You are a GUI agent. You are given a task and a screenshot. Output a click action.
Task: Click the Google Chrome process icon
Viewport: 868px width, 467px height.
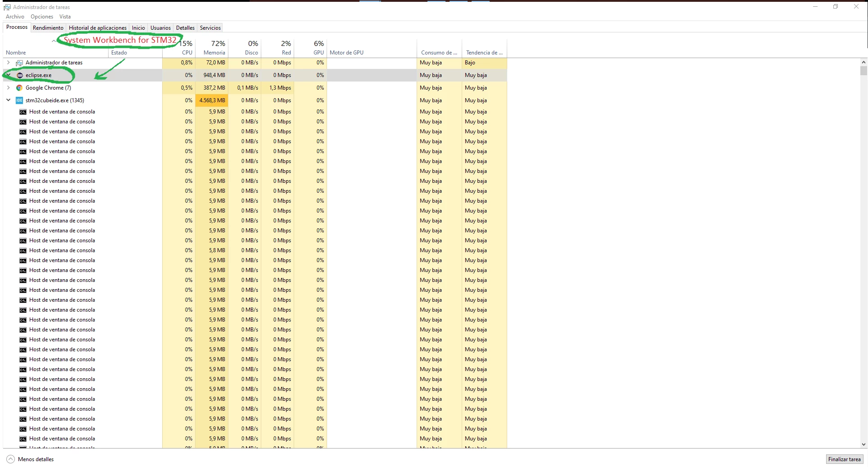pos(19,88)
